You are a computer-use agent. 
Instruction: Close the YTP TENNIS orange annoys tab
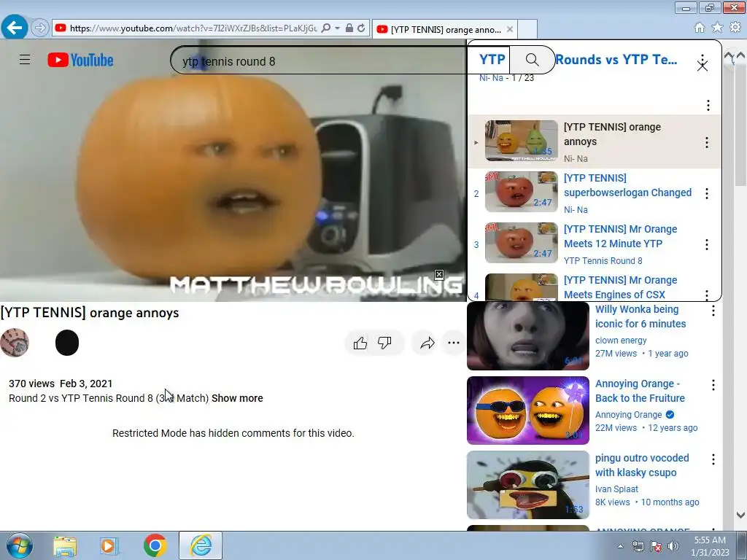[x=510, y=29]
